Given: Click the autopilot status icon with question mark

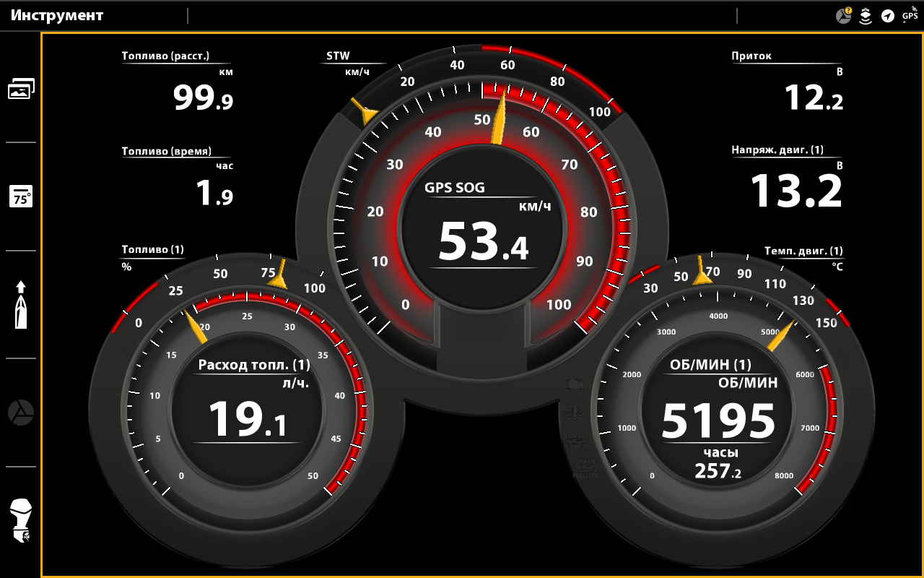Looking at the screenshot, I should click(x=843, y=16).
